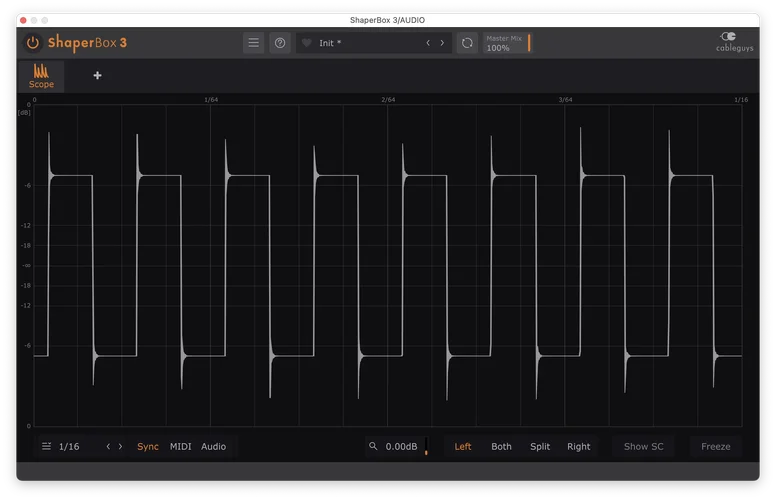Switch trigger mode to MIDI

(x=181, y=447)
